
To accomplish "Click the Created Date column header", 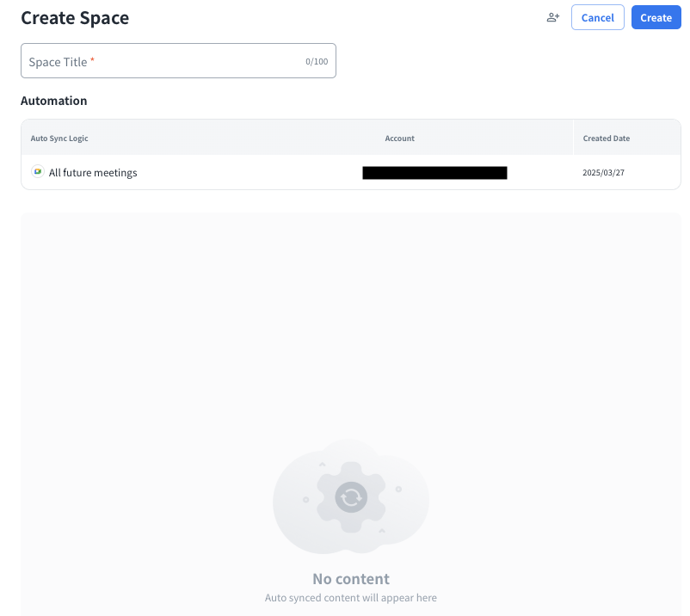I will coord(606,139).
